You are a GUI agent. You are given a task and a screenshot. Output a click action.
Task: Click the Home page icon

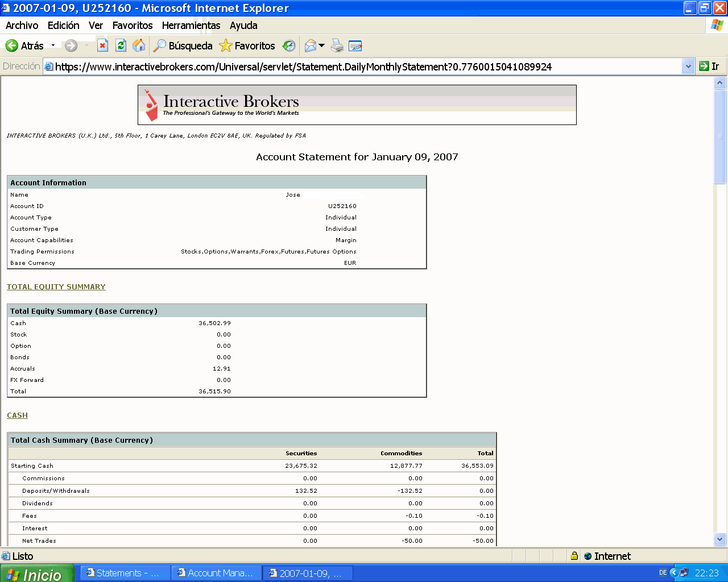[139, 45]
